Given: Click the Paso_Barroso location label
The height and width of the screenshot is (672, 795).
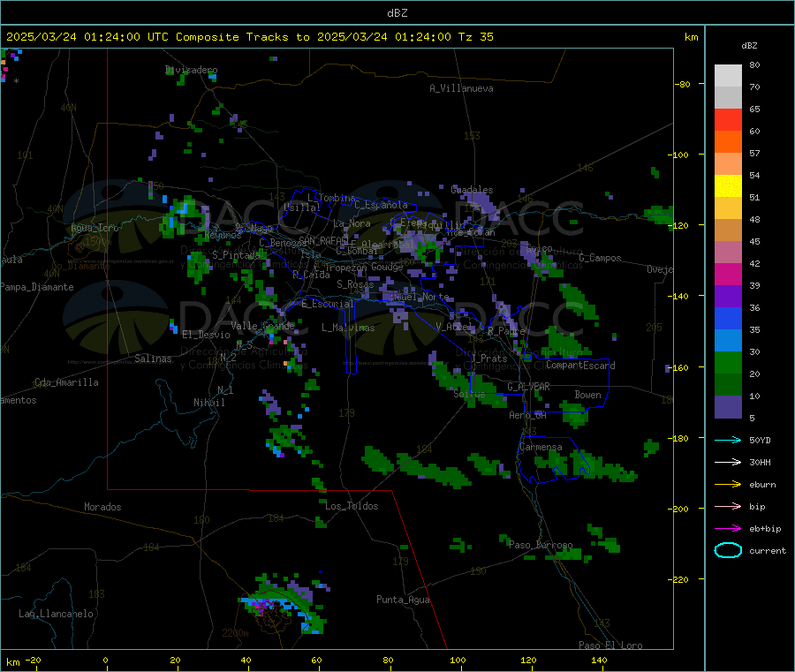Looking at the screenshot, I should pyautogui.click(x=541, y=545).
